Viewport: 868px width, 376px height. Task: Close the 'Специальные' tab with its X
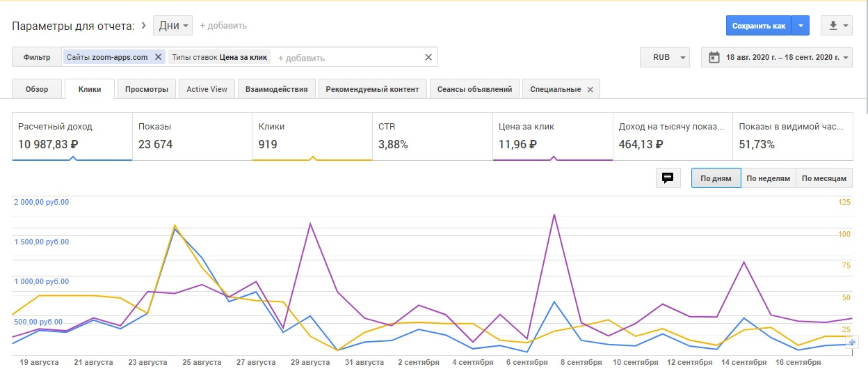point(590,90)
